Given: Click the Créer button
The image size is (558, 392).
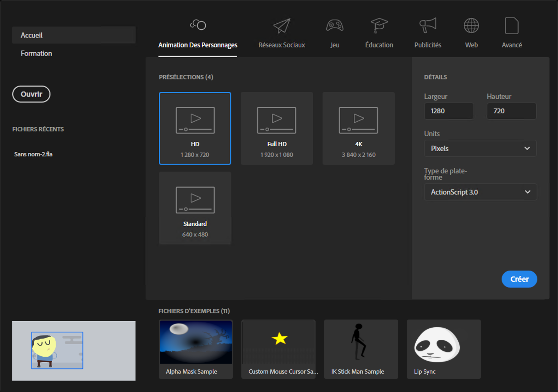Looking at the screenshot, I should (519, 279).
